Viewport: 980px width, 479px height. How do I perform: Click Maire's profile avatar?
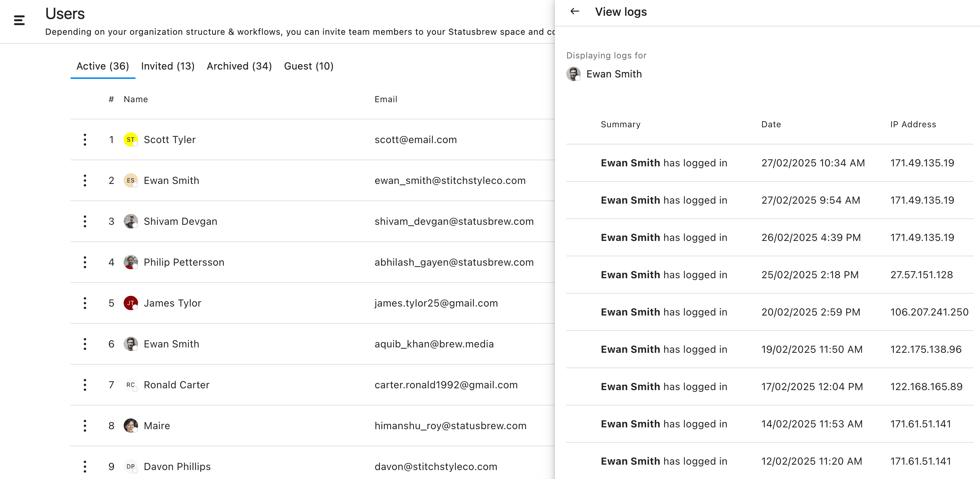click(x=130, y=426)
